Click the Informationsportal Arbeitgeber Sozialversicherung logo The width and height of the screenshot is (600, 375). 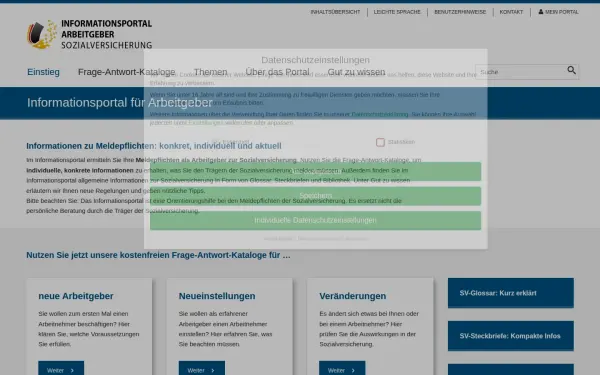coord(90,34)
